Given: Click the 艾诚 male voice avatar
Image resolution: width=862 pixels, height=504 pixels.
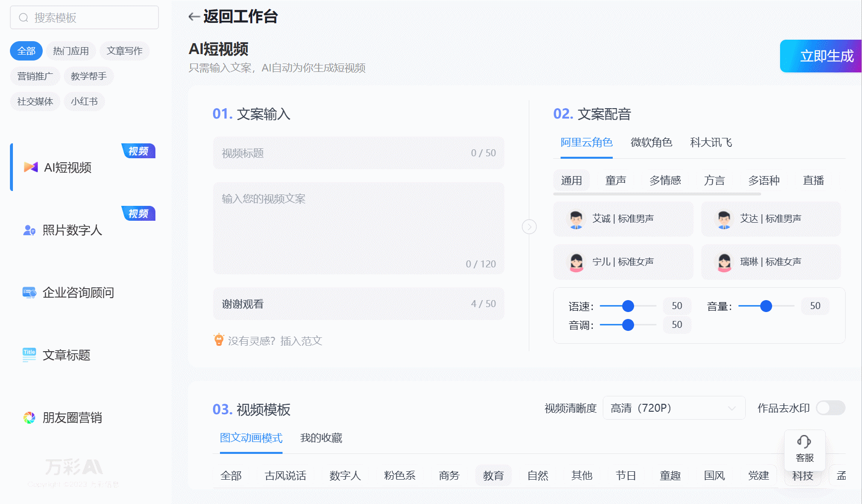Looking at the screenshot, I should tap(576, 219).
